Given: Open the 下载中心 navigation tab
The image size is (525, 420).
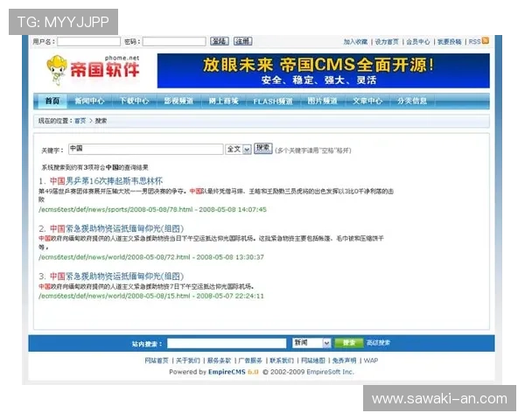Looking at the screenshot, I should point(134,101).
